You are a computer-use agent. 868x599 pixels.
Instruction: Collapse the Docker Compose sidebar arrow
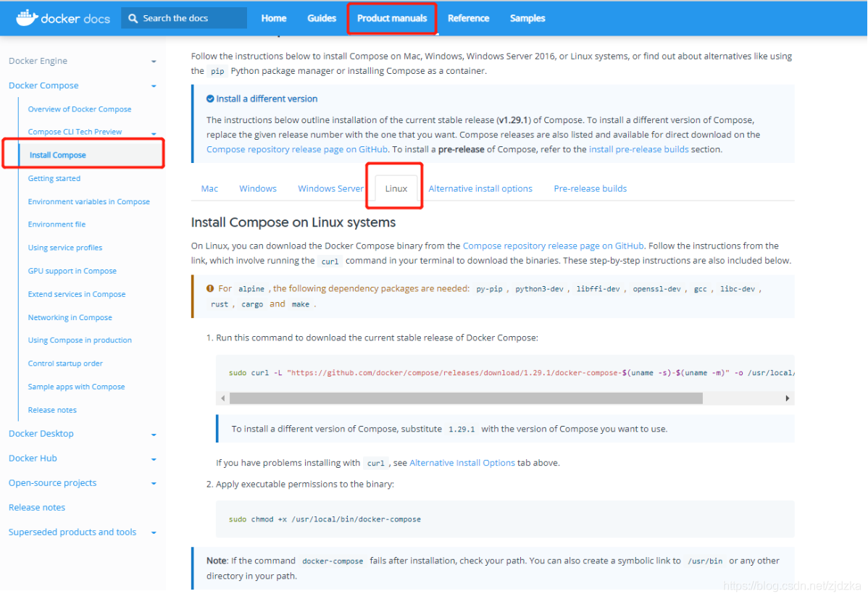click(x=154, y=85)
